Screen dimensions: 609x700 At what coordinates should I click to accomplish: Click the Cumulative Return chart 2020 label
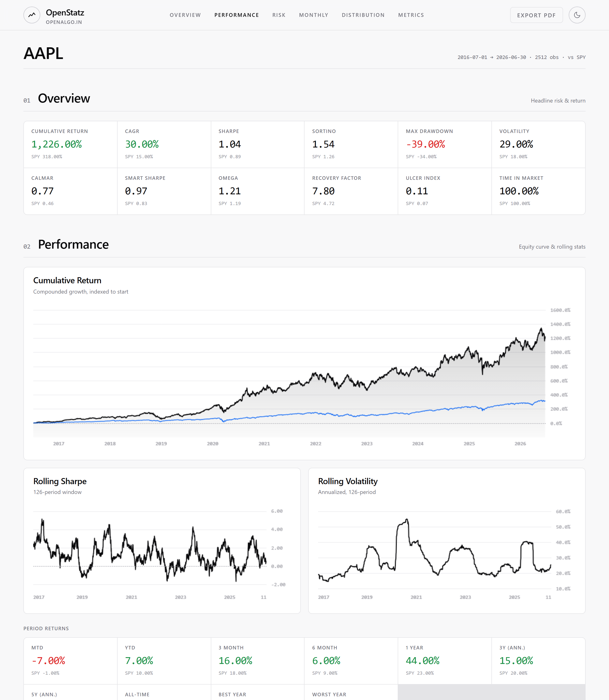[212, 444]
